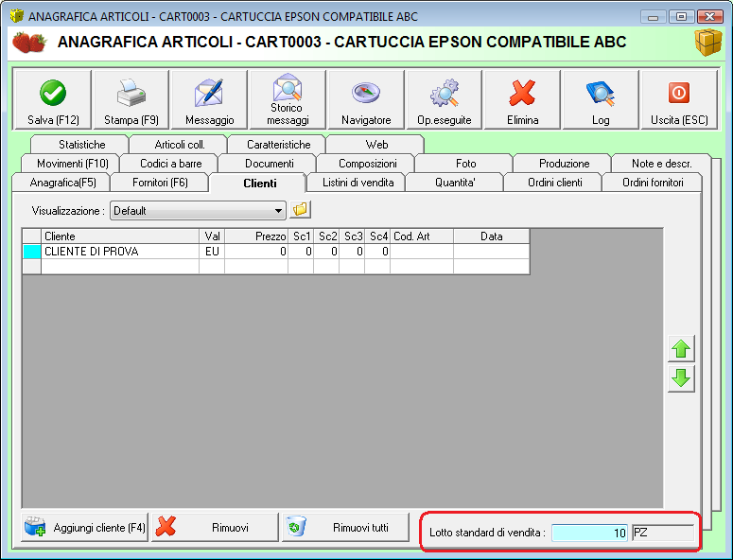Screen dimensions: 733x560
Task: Click the Prezzo column header
Action: pyautogui.click(x=256, y=236)
